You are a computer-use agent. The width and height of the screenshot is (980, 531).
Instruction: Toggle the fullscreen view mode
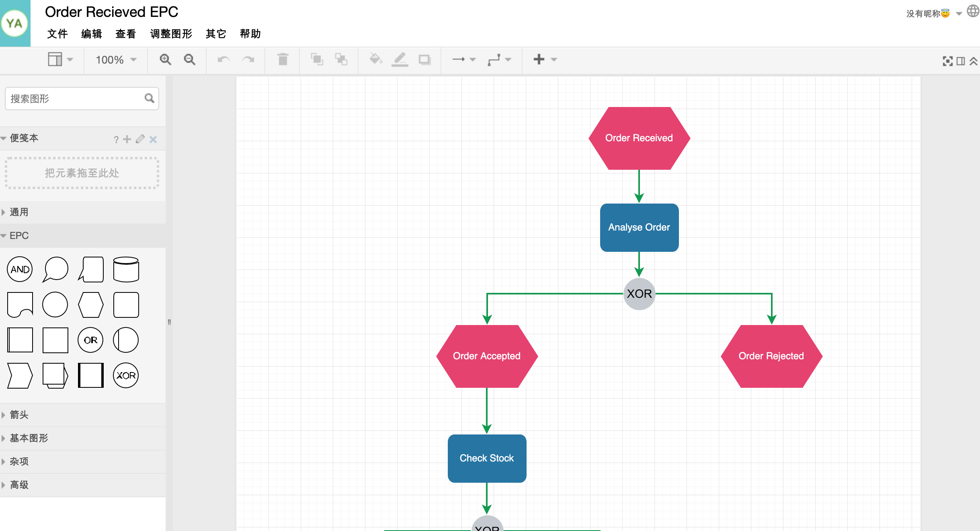pyautogui.click(x=947, y=60)
